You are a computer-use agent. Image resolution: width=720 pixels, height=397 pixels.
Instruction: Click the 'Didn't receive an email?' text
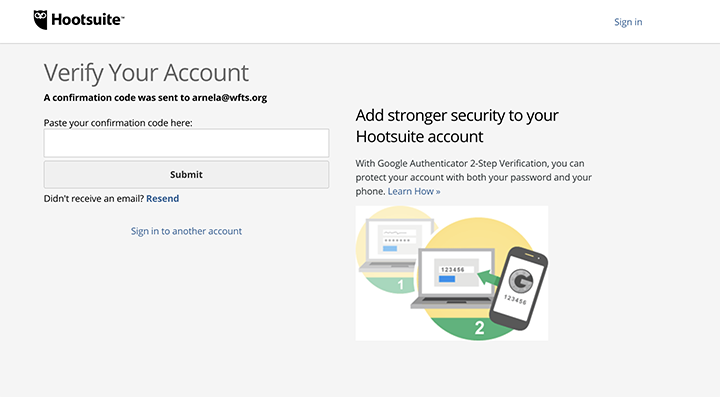coord(94,198)
